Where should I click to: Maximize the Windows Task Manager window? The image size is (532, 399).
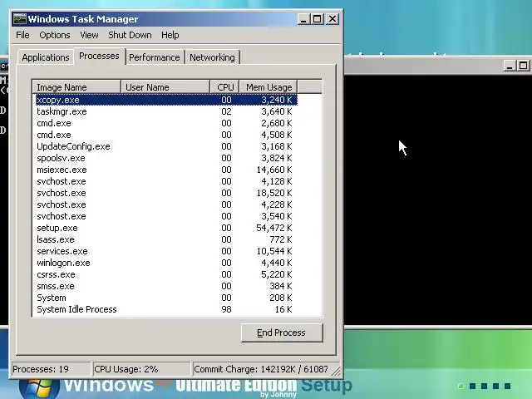[x=318, y=19]
